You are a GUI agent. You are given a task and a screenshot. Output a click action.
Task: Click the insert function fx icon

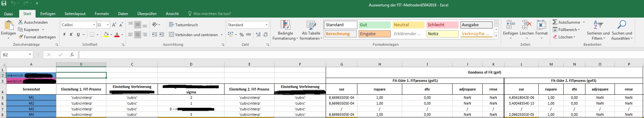point(72,55)
